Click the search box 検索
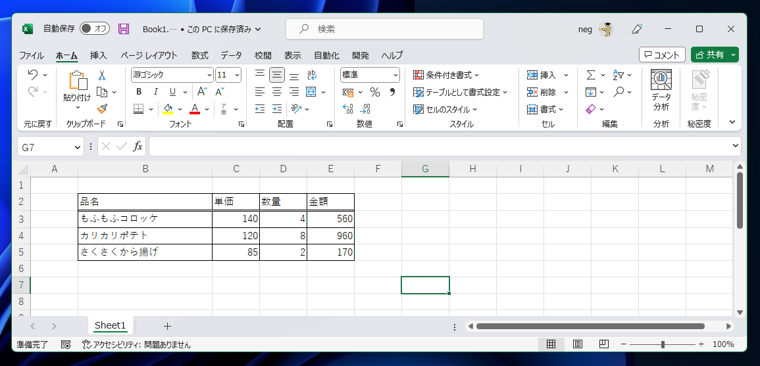Image resolution: width=760 pixels, height=366 pixels. pyautogui.click(x=384, y=29)
